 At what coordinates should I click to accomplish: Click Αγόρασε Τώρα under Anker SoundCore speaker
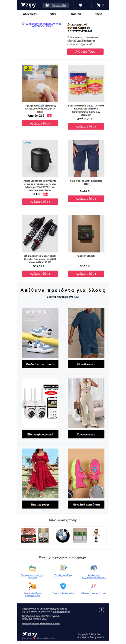[40, 202]
